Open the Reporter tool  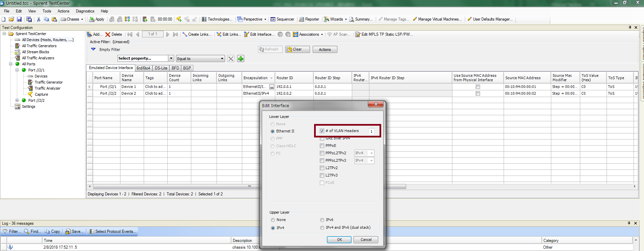pos(309,19)
